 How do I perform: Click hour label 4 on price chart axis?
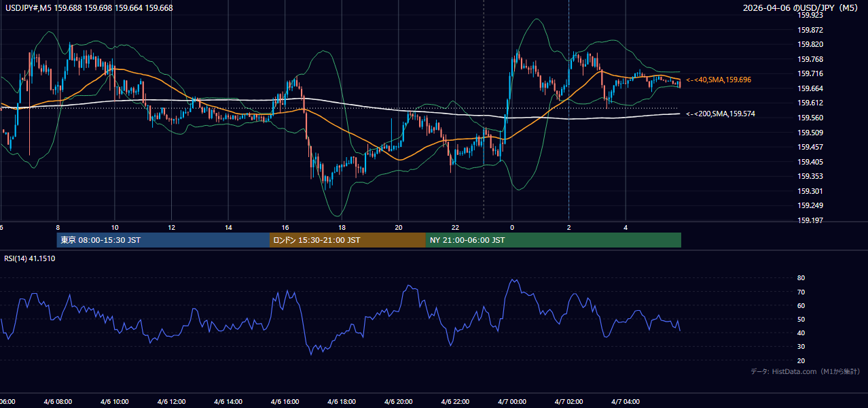point(626,228)
